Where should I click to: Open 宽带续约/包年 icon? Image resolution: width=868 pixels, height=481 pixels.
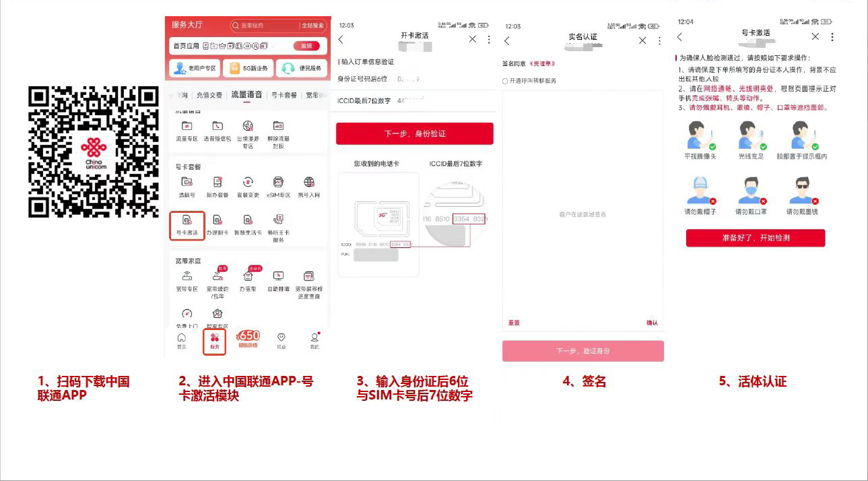[x=217, y=276]
